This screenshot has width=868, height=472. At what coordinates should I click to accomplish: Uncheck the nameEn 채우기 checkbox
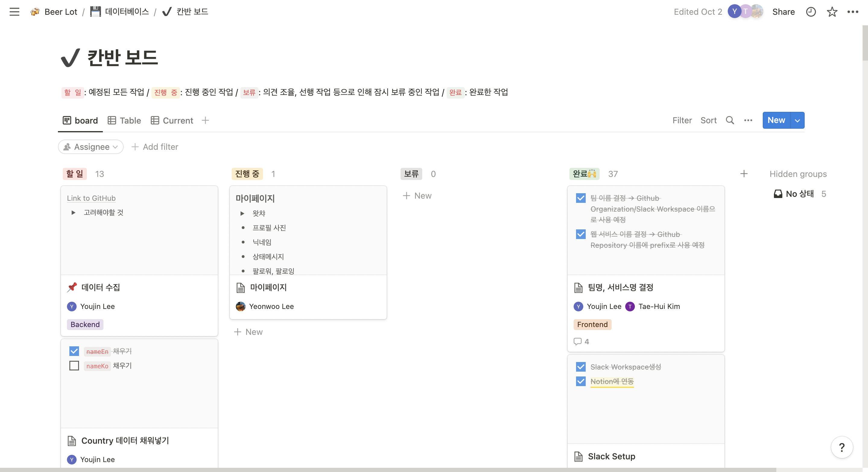pyautogui.click(x=74, y=351)
